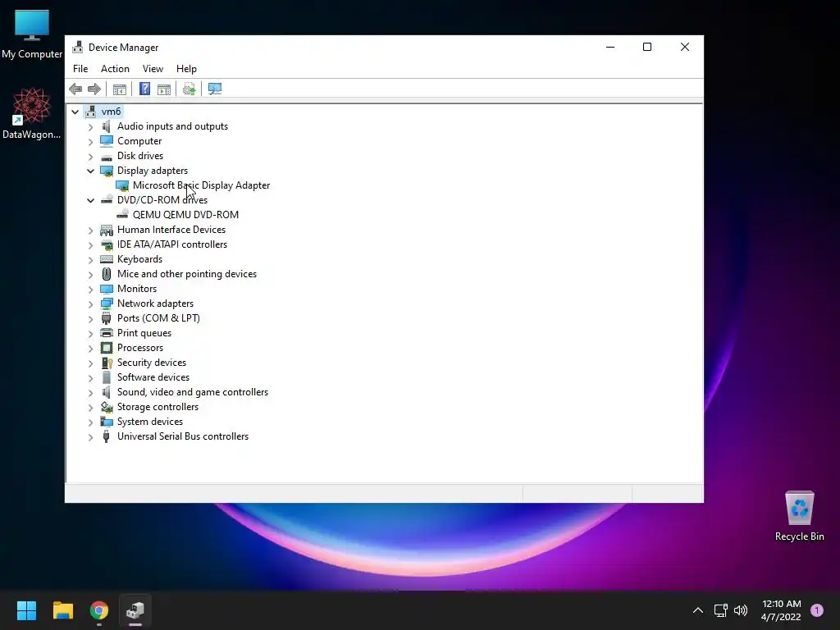Viewport: 840px width, 630px height.
Task: Click the Mice and other pointing devices icon
Action: click(107, 274)
